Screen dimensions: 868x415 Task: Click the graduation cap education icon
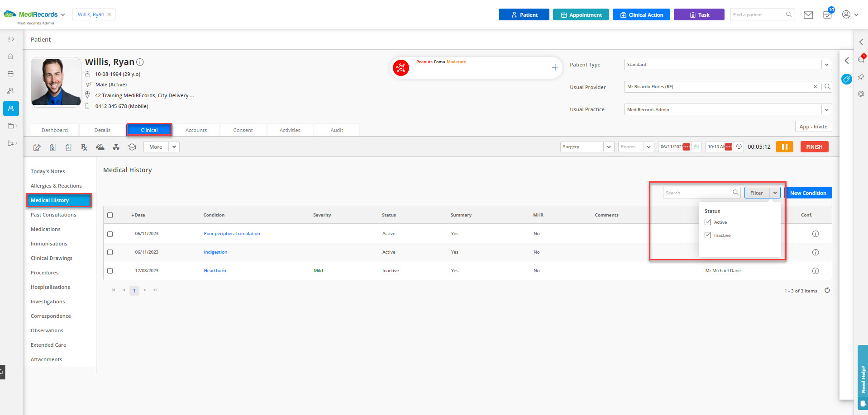132,147
